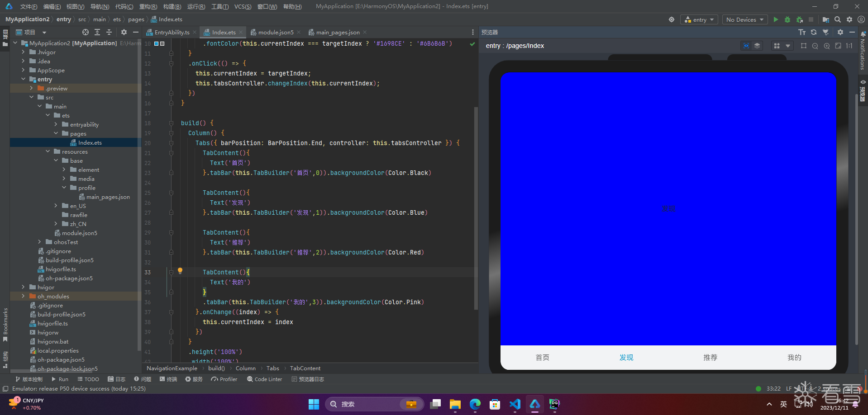Refresh the previewer

tap(814, 32)
